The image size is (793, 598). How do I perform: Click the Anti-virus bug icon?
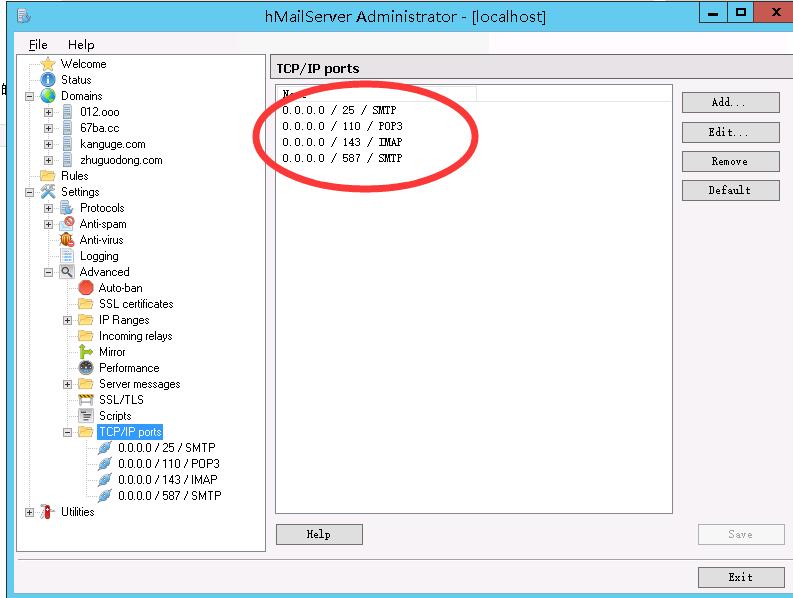67,240
